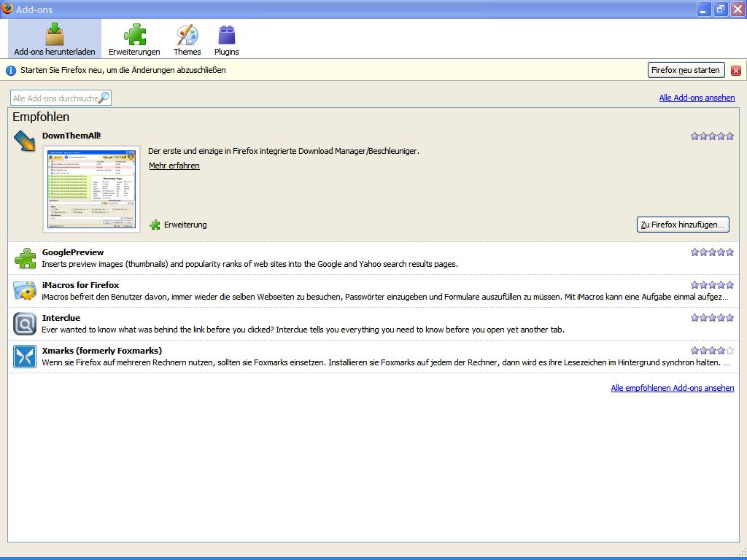Follow the Mehr erfahren link
Screen dimensions: 747x560
coord(174,166)
